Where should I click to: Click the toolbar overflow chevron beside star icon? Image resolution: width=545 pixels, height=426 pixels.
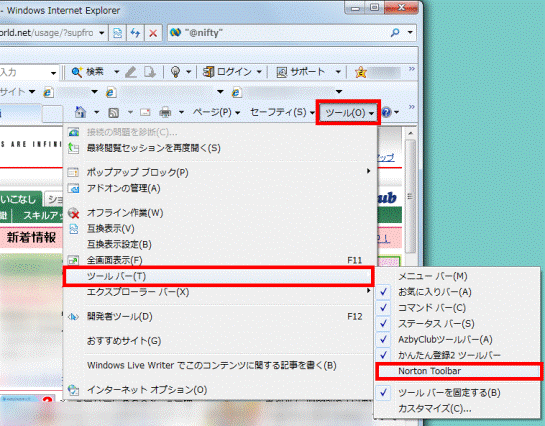pos(412,69)
